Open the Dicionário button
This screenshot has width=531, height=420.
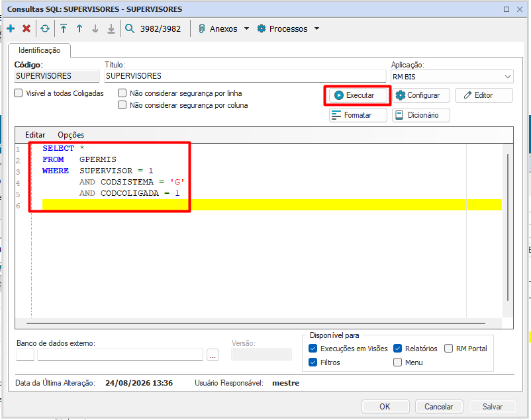pyautogui.click(x=421, y=115)
